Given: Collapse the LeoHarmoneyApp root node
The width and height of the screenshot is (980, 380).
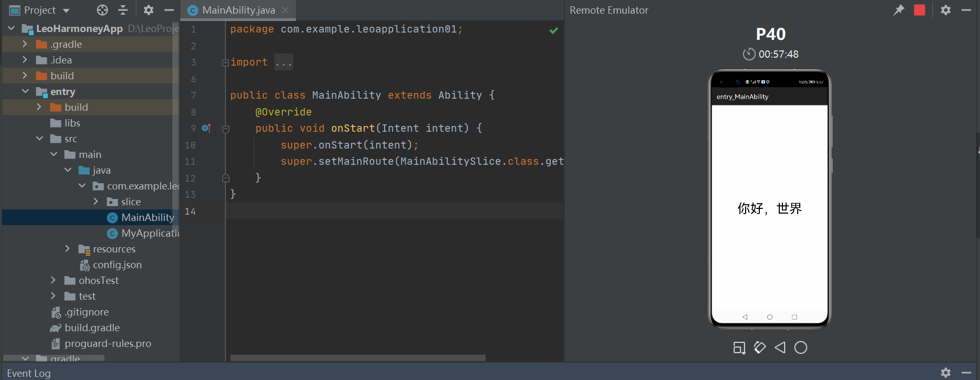Looking at the screenshot, I should 11,28.
